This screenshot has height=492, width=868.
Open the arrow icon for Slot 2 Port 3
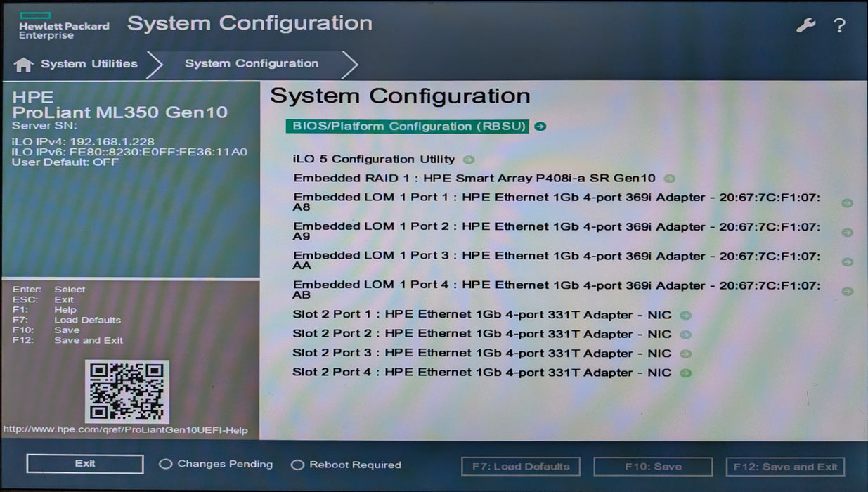[x=685, y=354]
